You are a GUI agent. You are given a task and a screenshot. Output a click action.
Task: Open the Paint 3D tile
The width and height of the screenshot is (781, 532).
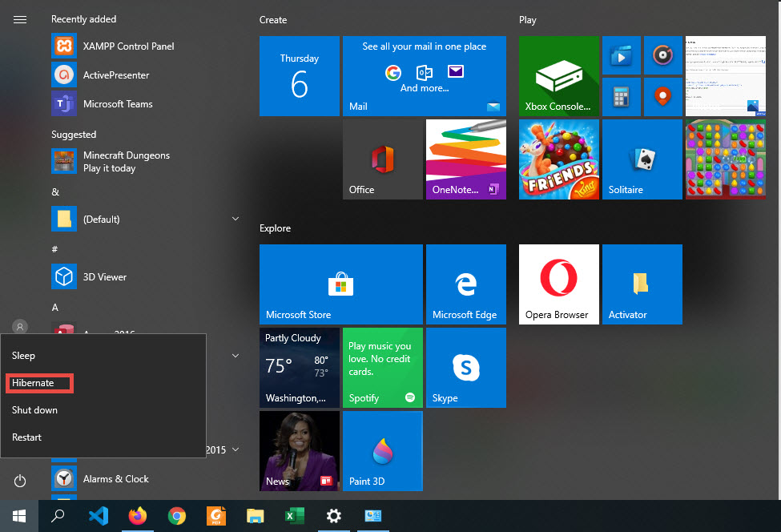pos(382,451)
